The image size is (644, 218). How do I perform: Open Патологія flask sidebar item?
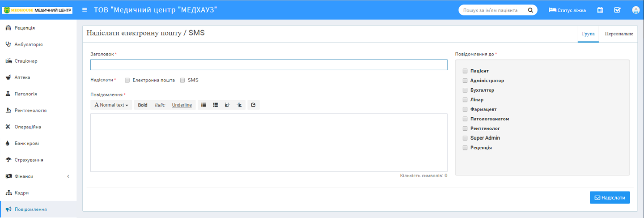click(x=38, y=94)
